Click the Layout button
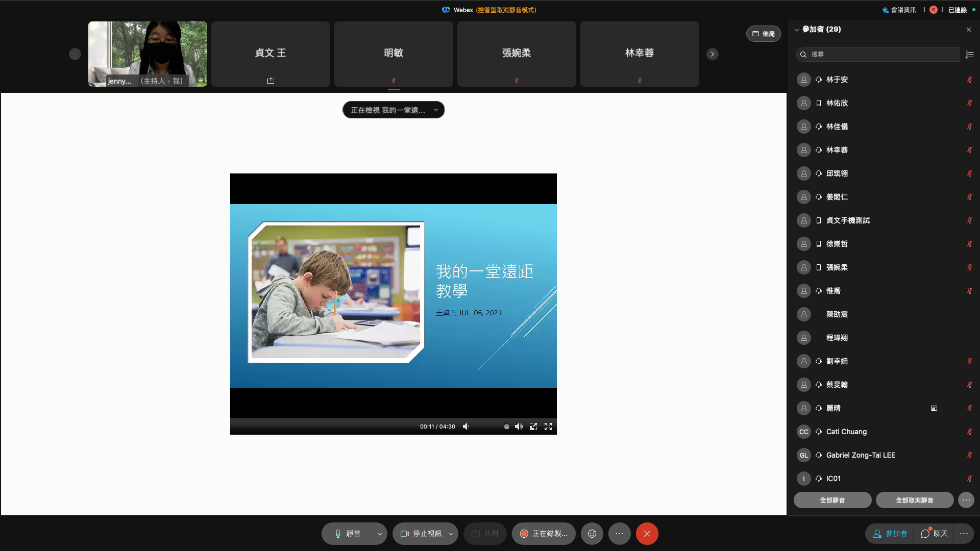 [763, 34]
